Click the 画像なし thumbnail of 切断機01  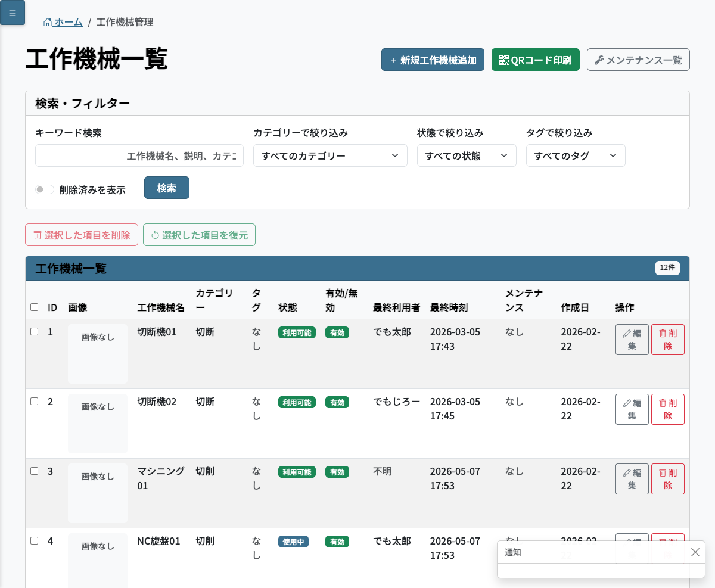coord(98,354)
